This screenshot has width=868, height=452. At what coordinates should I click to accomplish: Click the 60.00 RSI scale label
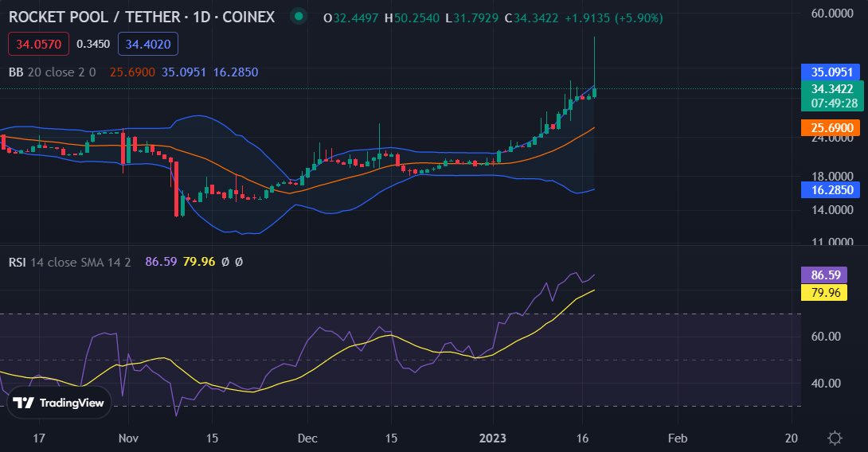point(826,337)
